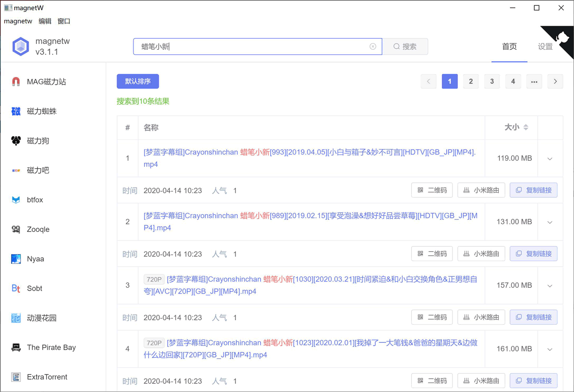This screenshot has width=574, height=392.
Task: Click 复制链接 for result 1
Action: point(533,190)
